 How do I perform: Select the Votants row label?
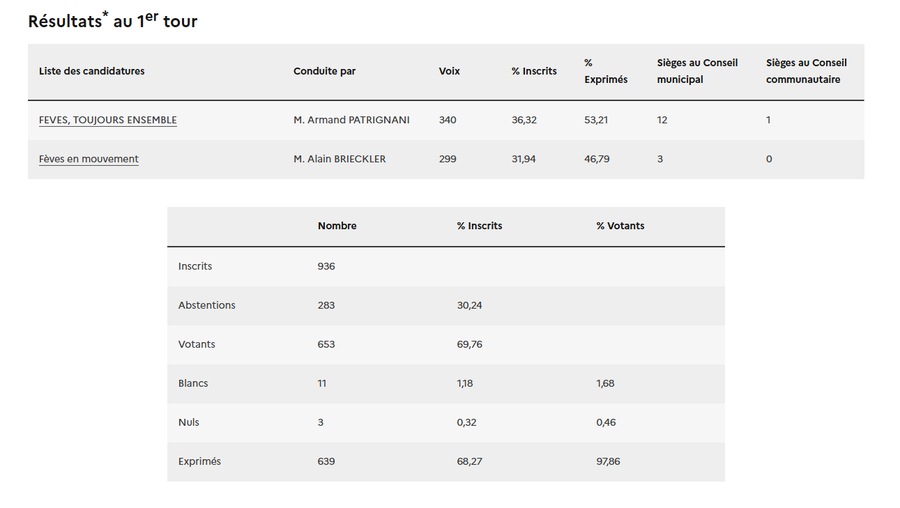(x=197, y=344)
